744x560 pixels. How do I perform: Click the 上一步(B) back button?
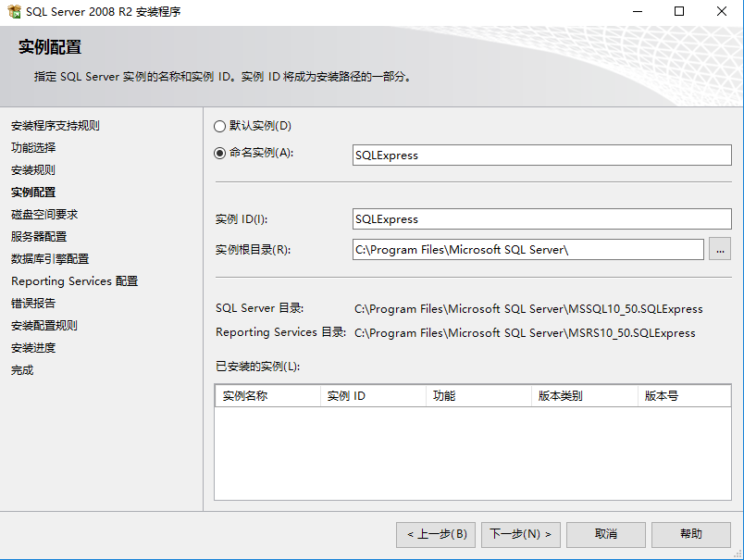tap(436, 535)
